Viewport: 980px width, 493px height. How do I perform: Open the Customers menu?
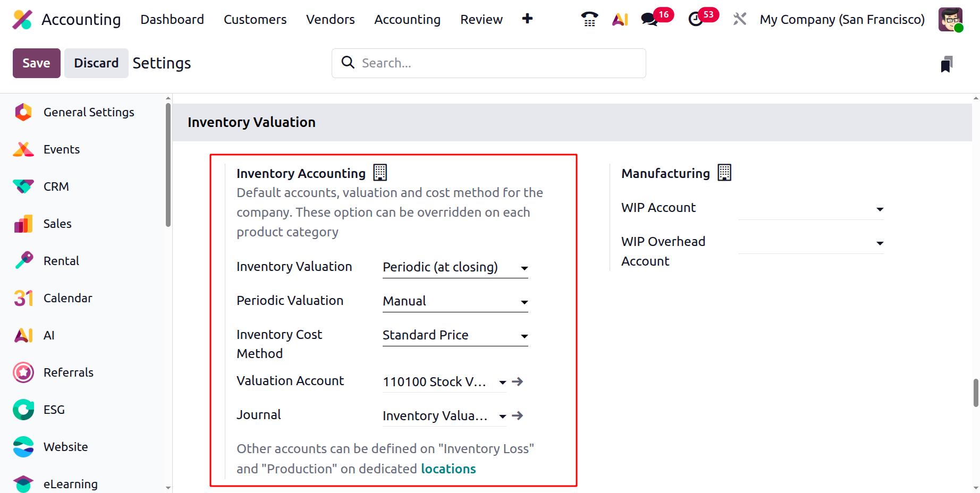click(255, 20)
